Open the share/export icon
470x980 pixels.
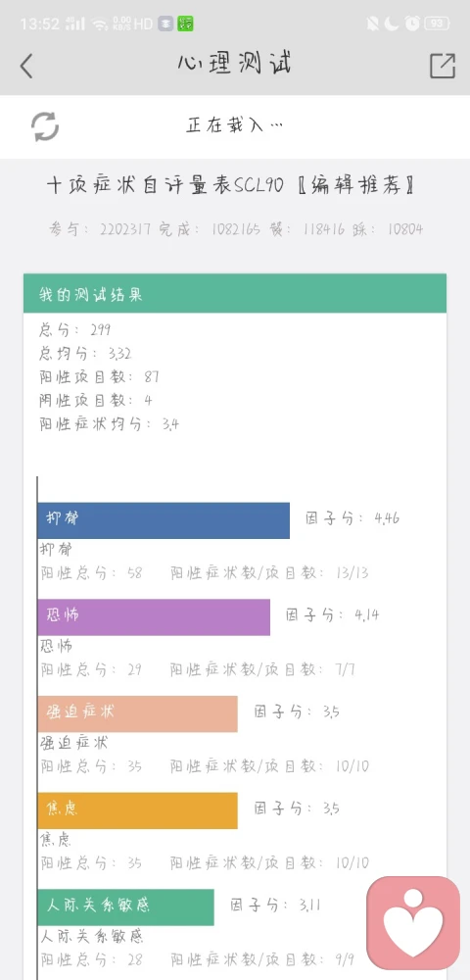coord(442,66)
